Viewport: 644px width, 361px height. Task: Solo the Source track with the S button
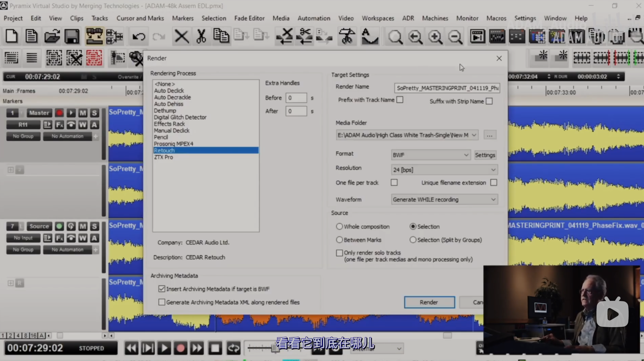[x=94, y=226]
